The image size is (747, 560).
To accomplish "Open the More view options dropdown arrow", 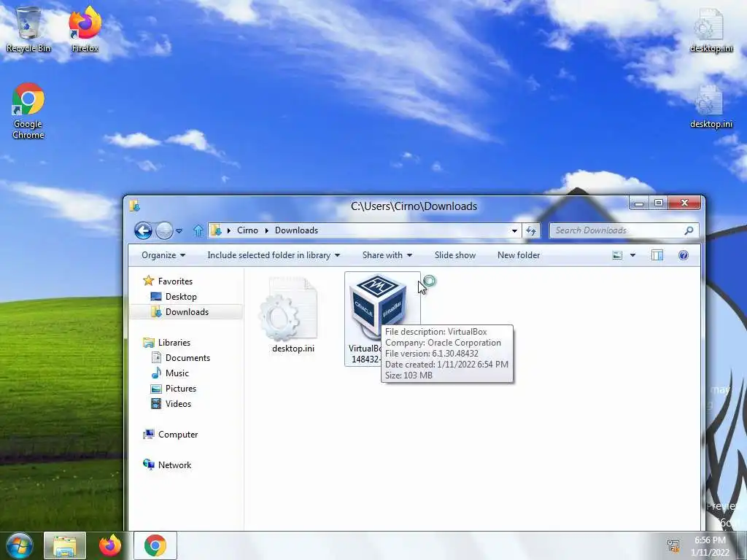I will pyautogui.click(x=632, y=255).
